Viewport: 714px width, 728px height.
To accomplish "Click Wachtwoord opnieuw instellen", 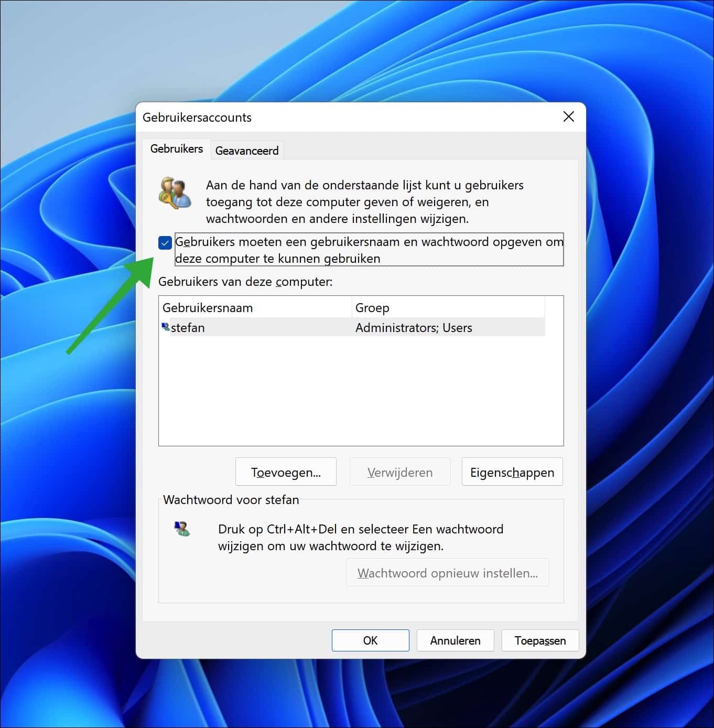I will [447, 572].
